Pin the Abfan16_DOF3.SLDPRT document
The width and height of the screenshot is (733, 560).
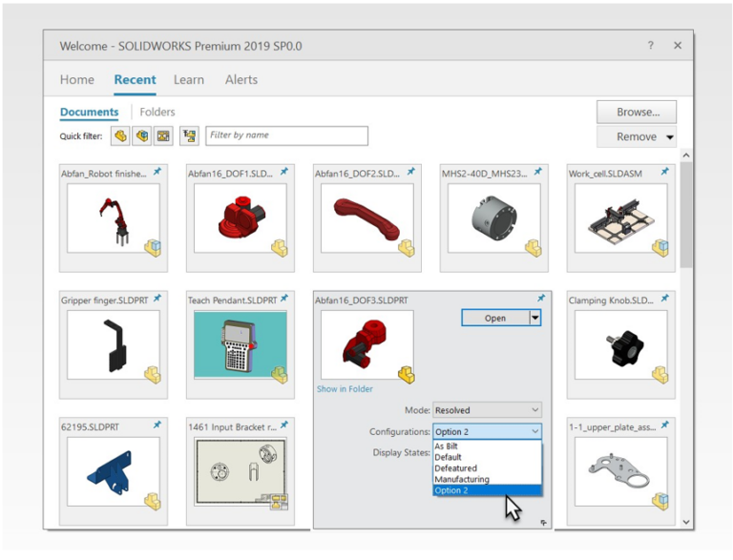coord(542,299)
